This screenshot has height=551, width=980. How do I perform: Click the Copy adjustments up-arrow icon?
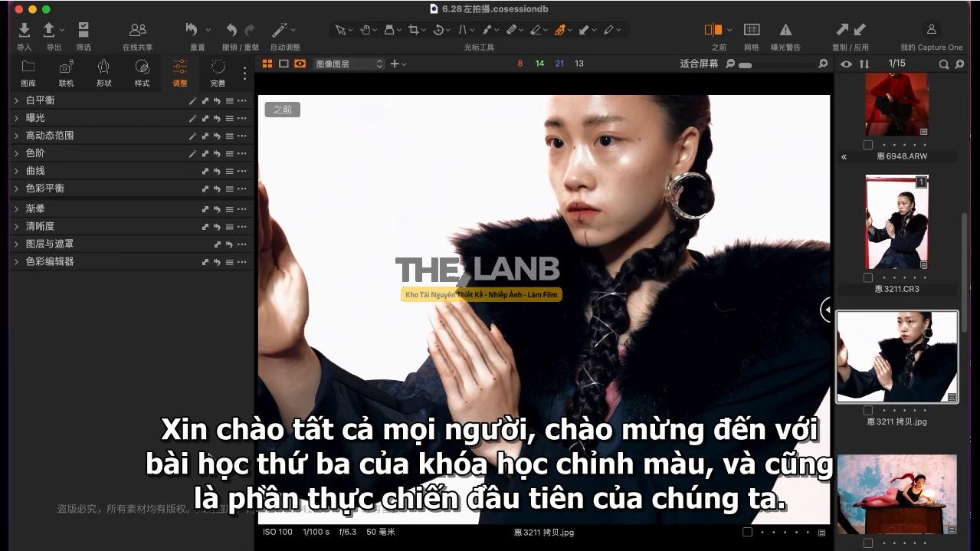842,30
